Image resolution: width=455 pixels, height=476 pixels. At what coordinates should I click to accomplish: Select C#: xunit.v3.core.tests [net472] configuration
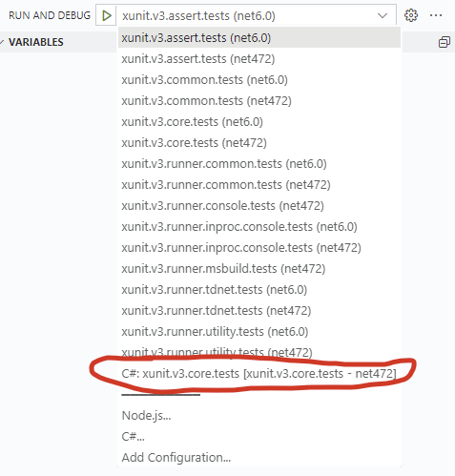(259, 374)
